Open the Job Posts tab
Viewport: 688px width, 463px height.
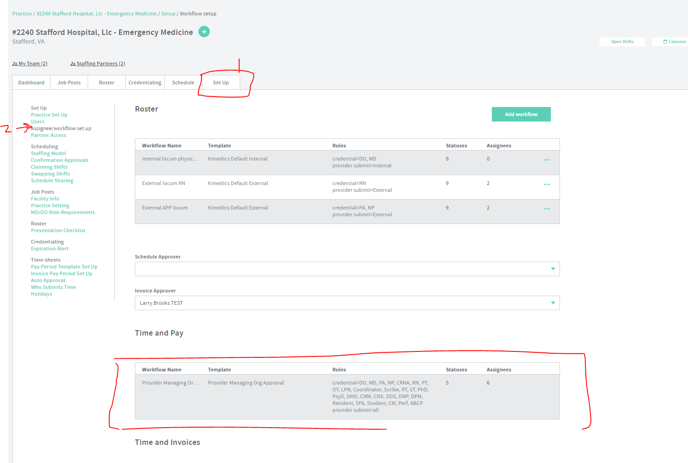pos(69,83)
